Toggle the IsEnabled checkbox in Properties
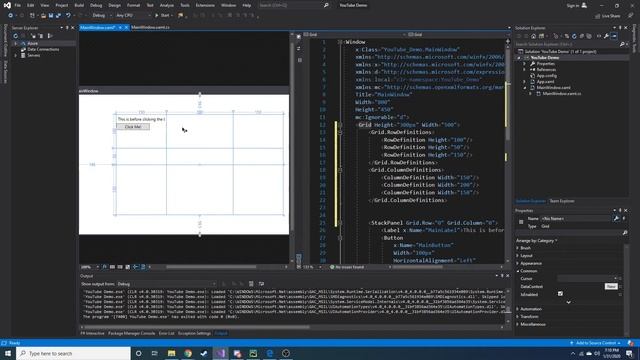640x360 pixels. 560,294
